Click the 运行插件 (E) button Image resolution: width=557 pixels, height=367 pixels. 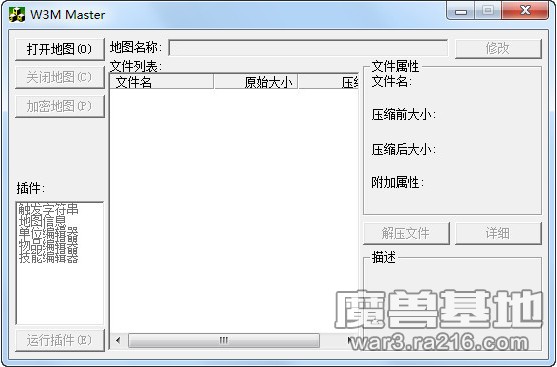(60, 340)
